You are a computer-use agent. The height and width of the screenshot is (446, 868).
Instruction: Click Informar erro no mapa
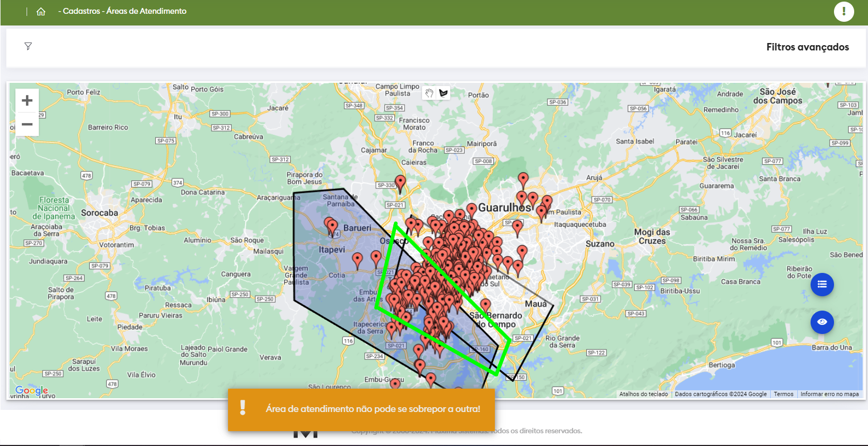pos(829,394)
